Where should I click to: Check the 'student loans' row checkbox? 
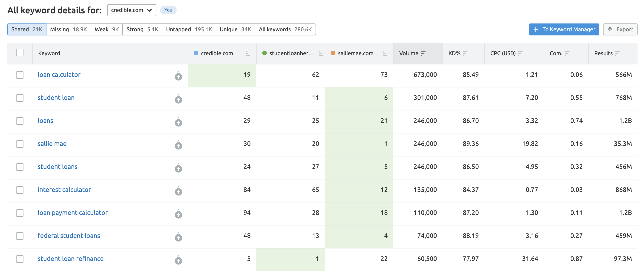pos(20,167)
